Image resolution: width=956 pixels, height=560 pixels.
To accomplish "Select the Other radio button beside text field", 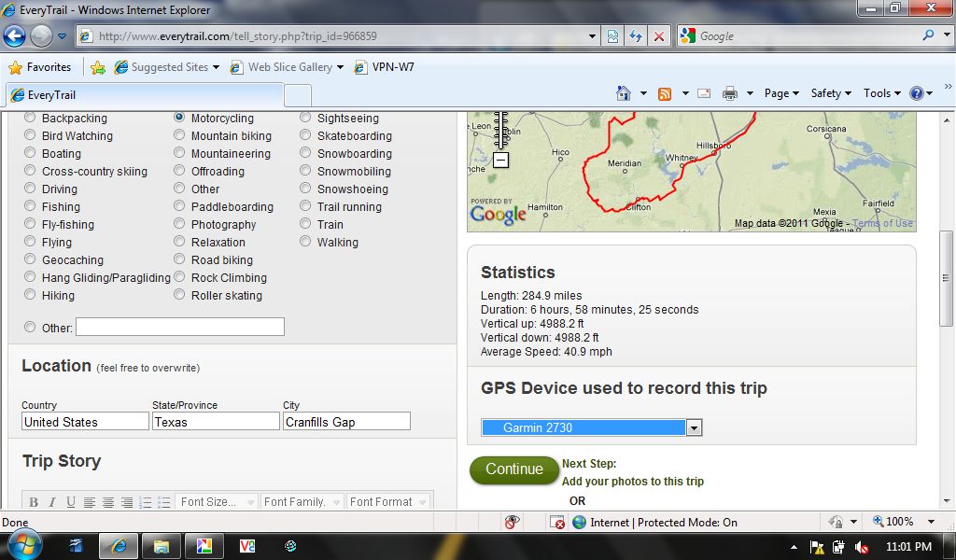I will pos(30,327).
